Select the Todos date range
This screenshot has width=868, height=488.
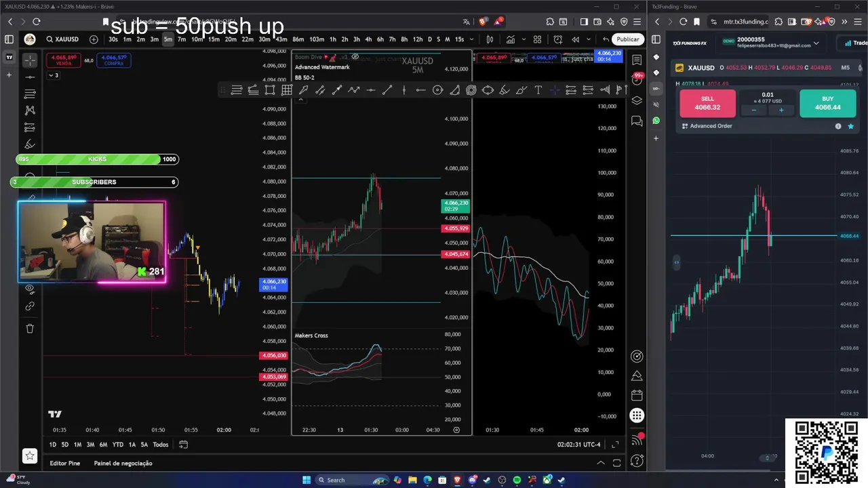(161, 445)
